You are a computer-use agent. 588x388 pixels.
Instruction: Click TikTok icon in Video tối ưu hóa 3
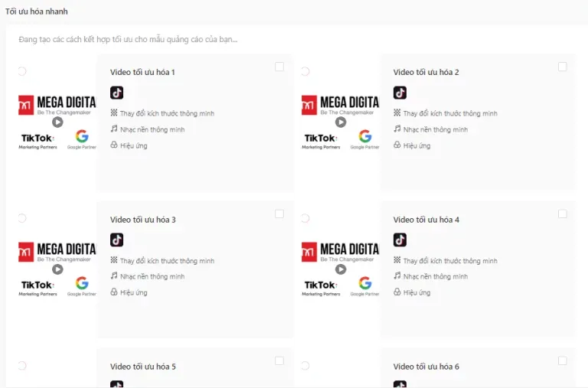click(116, 240)
